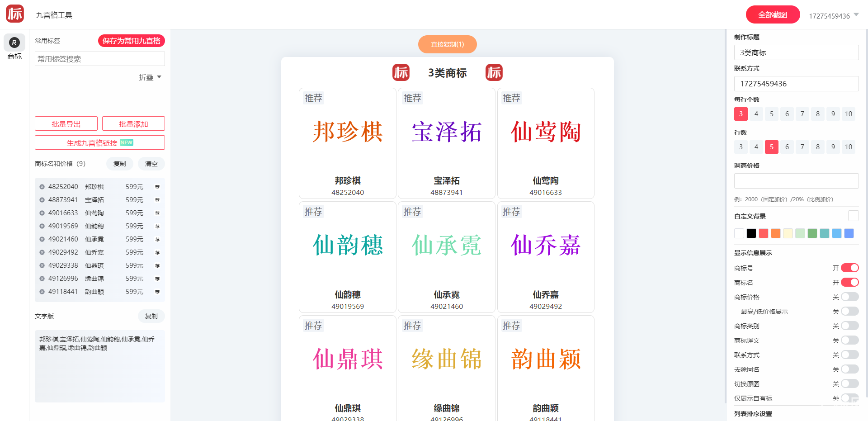Pick the black background color swatch

[x=751, y=233]
